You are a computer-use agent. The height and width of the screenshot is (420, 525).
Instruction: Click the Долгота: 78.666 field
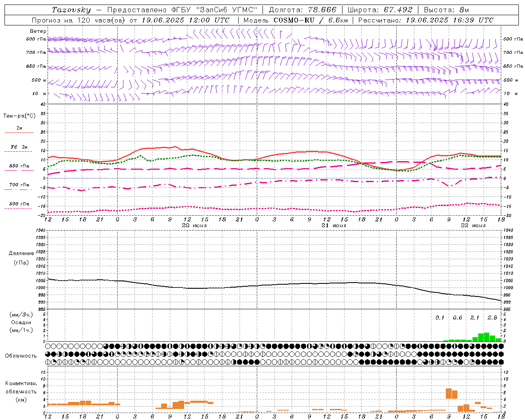coord(303,10)
